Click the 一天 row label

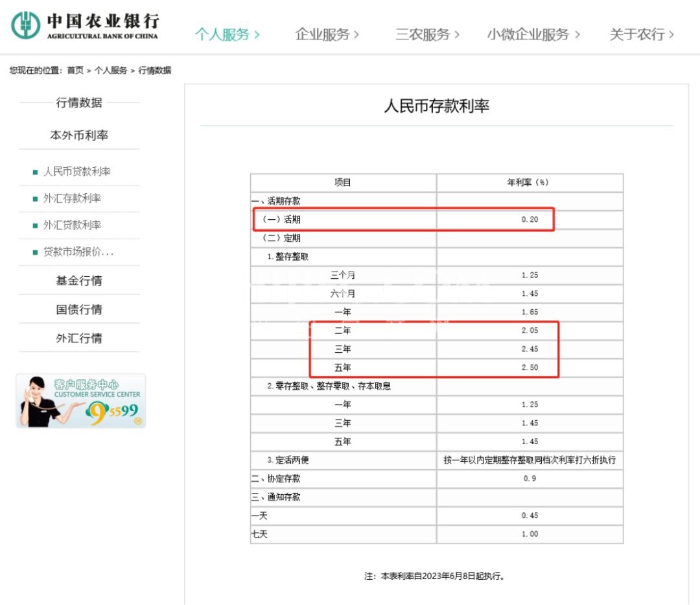click(259, 516)
